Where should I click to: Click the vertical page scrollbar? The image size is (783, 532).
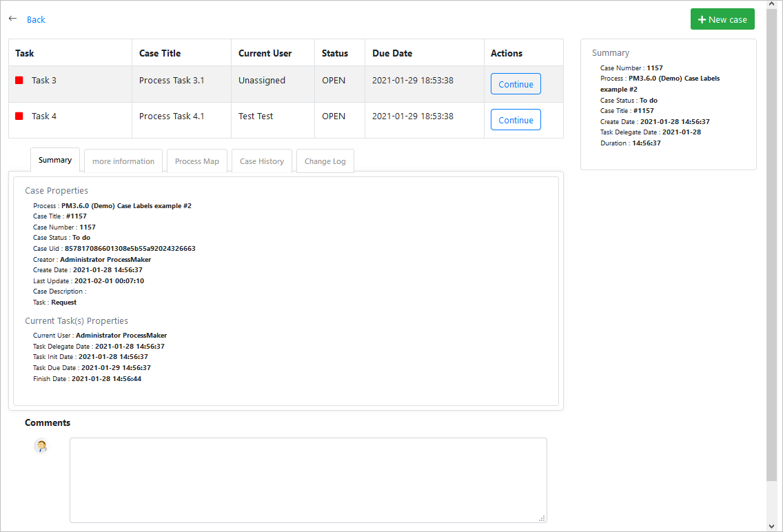772,241
